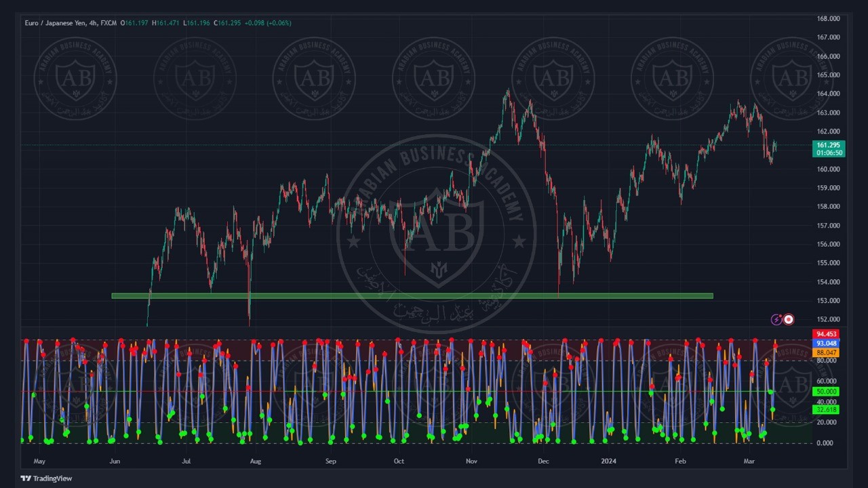
Task: Click the May label on time axis
Action: tap(39, 462)
